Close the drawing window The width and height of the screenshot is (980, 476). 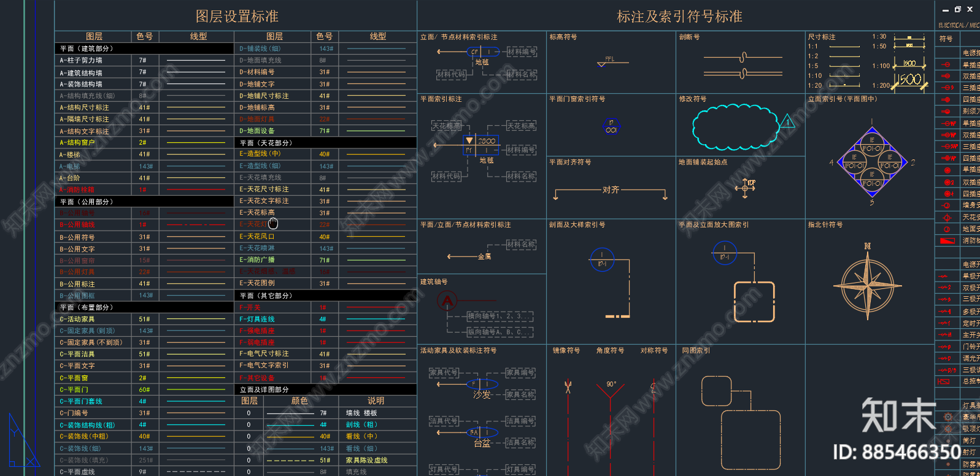point(970,9)
